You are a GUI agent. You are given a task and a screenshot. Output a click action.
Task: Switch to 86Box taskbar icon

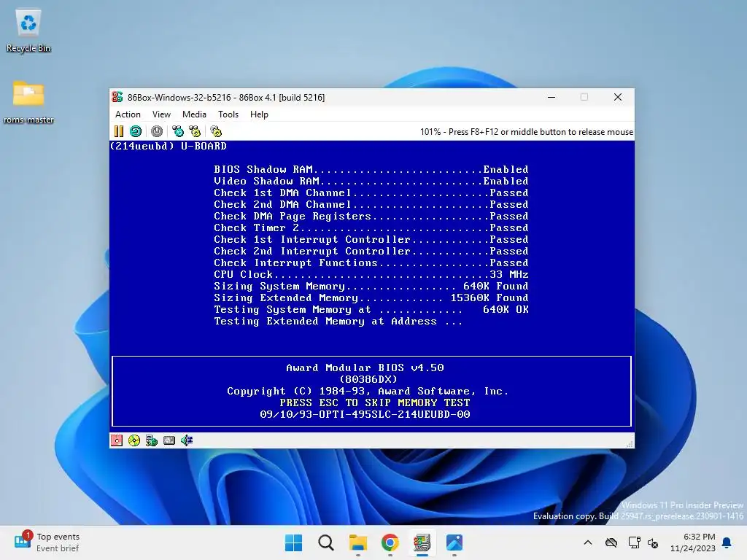(422, 542)
